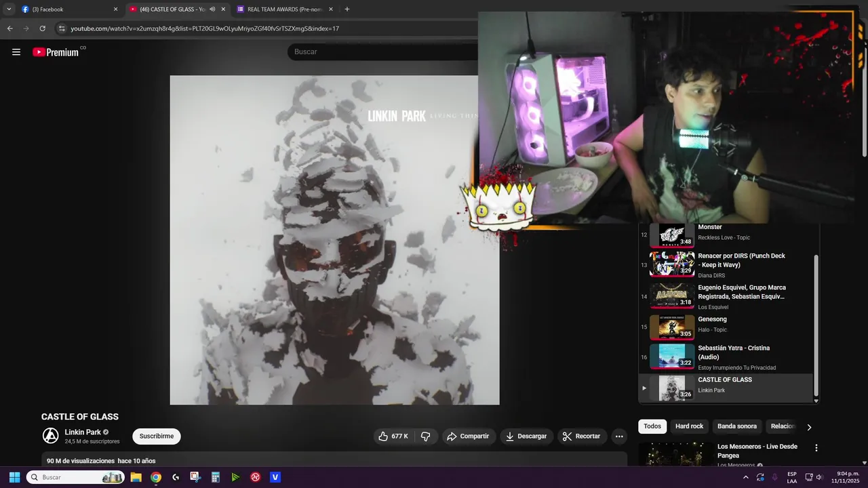Screen dimensions: 868x488
Task: Show hidden system tray icons
Action: click(745, 477)
